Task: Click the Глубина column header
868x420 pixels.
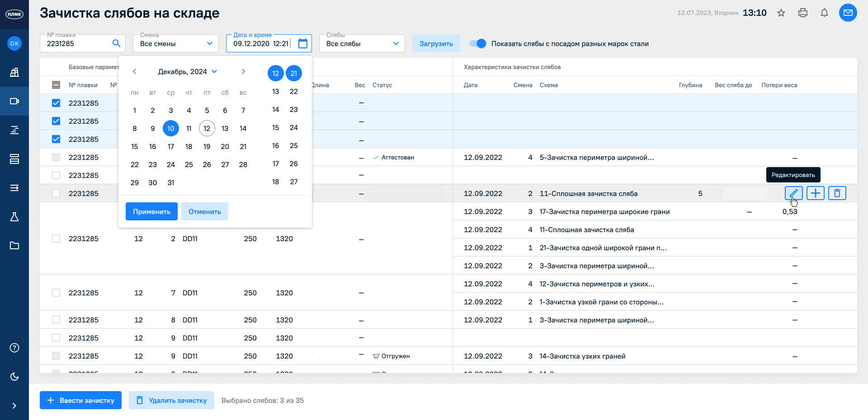Action: point(691,85)
